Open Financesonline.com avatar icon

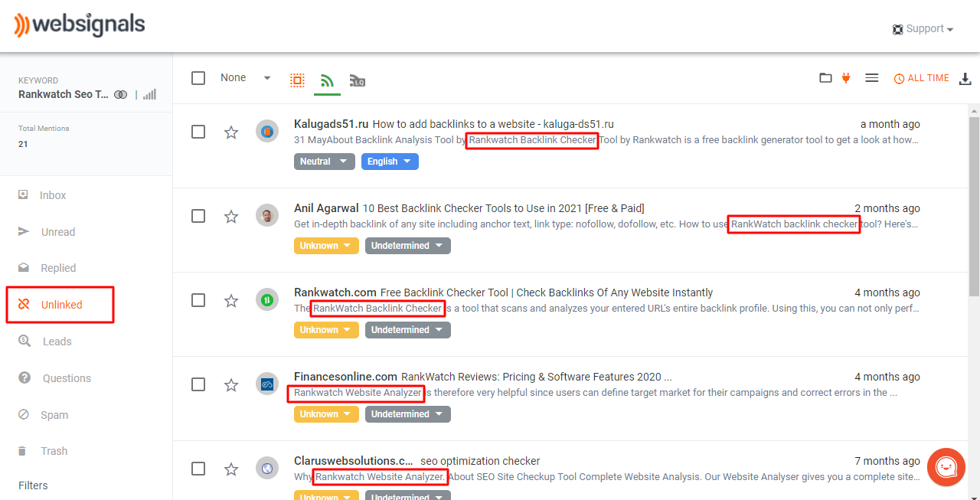pyautogui.click(x=266, y=384)
